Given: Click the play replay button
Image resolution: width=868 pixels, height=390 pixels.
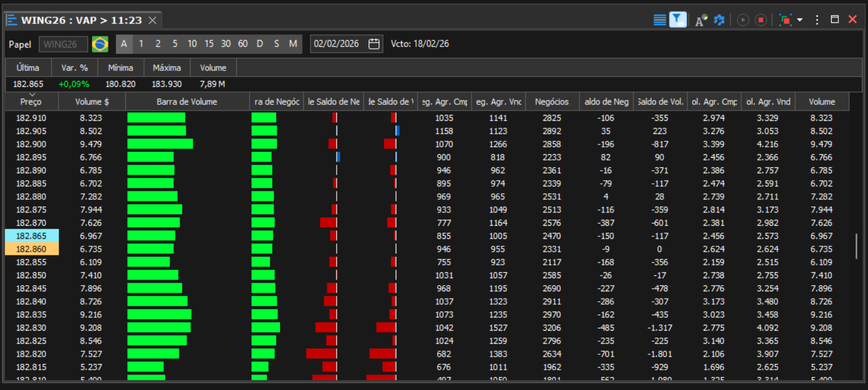Looking at the screenshot, I should [743, 20].
